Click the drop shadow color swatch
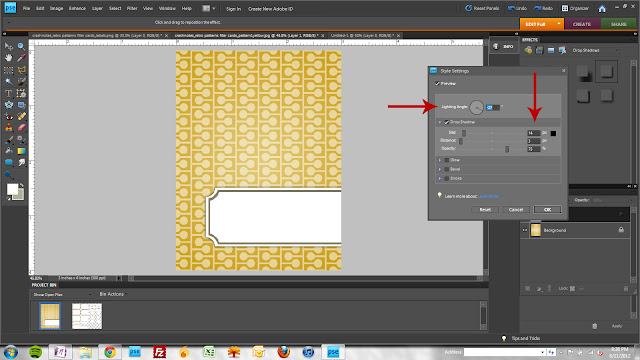The width and height of the screenshot is (640, 360). pos(553,133)
